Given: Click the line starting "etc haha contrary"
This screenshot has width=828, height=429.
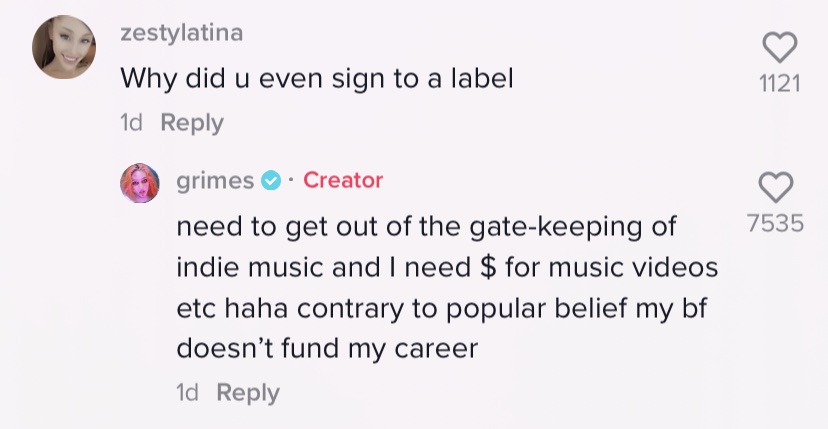Looking at the screenshot, I should tap(441, 309).
